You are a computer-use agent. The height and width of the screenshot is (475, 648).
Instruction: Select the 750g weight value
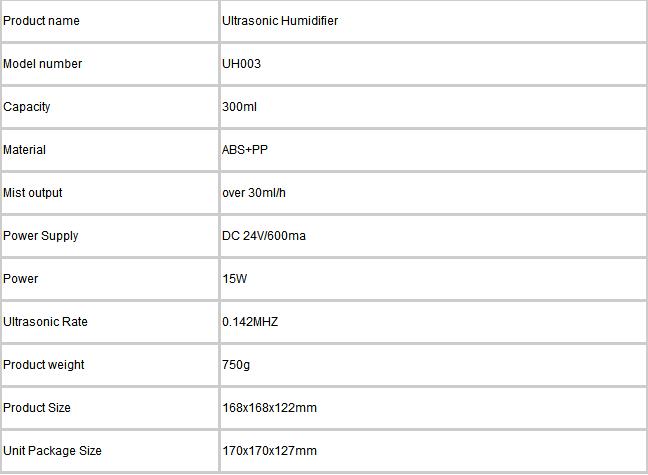[236, 365]
